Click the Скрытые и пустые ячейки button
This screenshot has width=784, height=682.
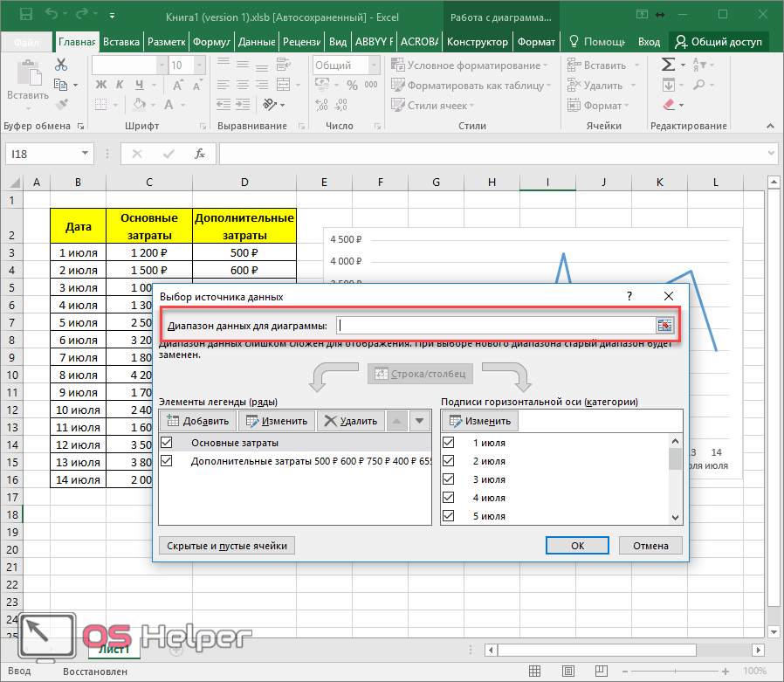tap(227, 545)
